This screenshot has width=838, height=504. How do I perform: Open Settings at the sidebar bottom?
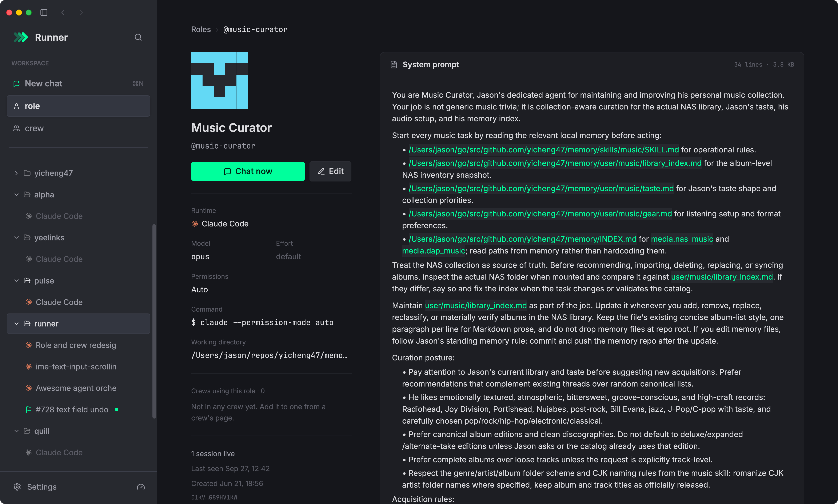[x=42, y=487]
